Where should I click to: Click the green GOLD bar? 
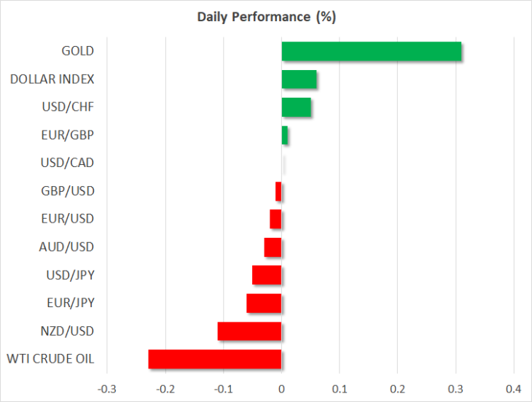(x=371, y=51)
